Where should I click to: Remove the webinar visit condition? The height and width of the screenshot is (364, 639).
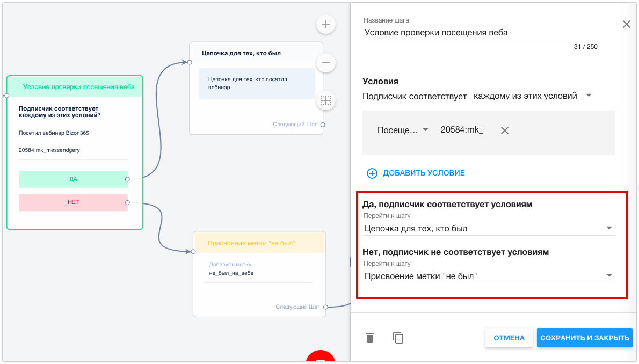coord(505,130)
